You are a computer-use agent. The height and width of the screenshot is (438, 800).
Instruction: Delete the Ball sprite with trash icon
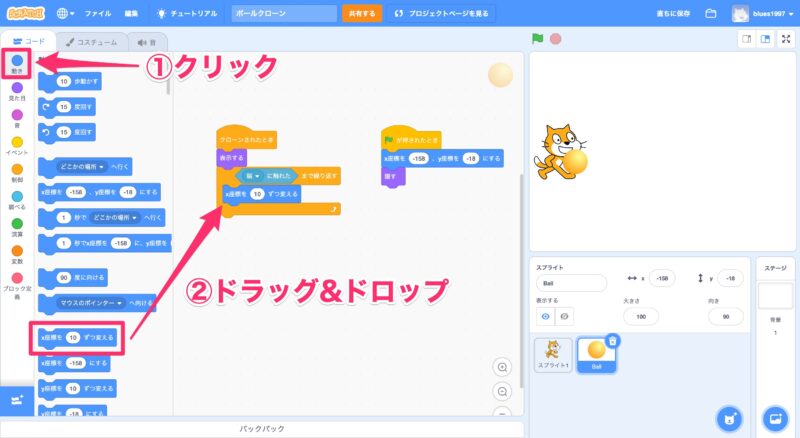(612, 341)
